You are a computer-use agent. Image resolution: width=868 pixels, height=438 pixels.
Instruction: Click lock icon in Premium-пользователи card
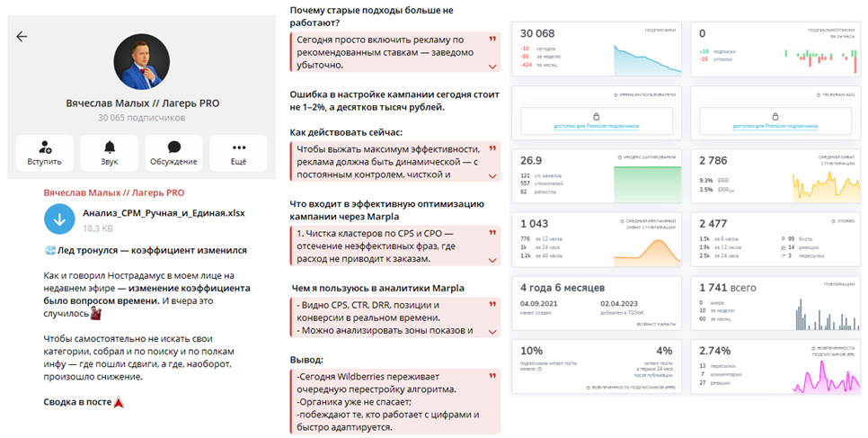597,116
